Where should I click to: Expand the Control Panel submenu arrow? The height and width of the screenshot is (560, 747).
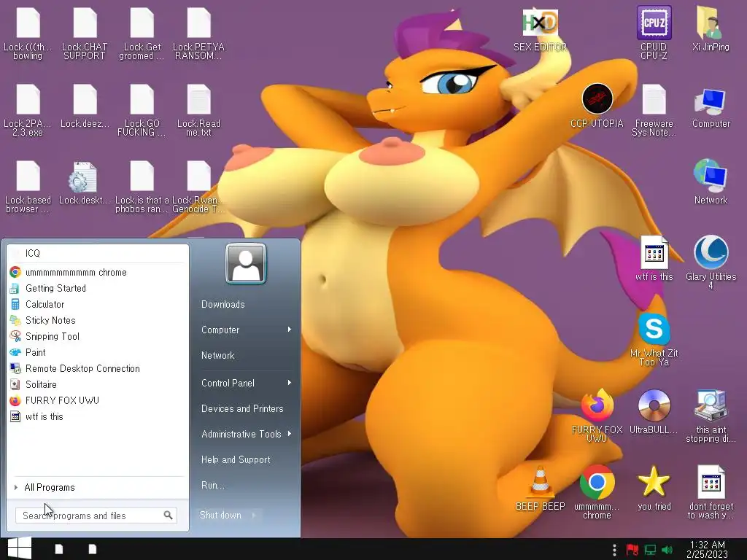point(289,383)
